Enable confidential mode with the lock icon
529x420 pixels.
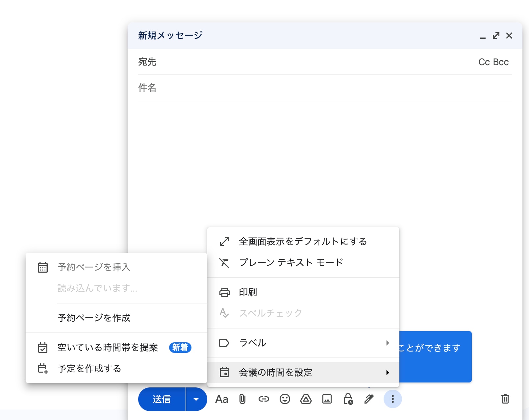click(x=348, y=399)
